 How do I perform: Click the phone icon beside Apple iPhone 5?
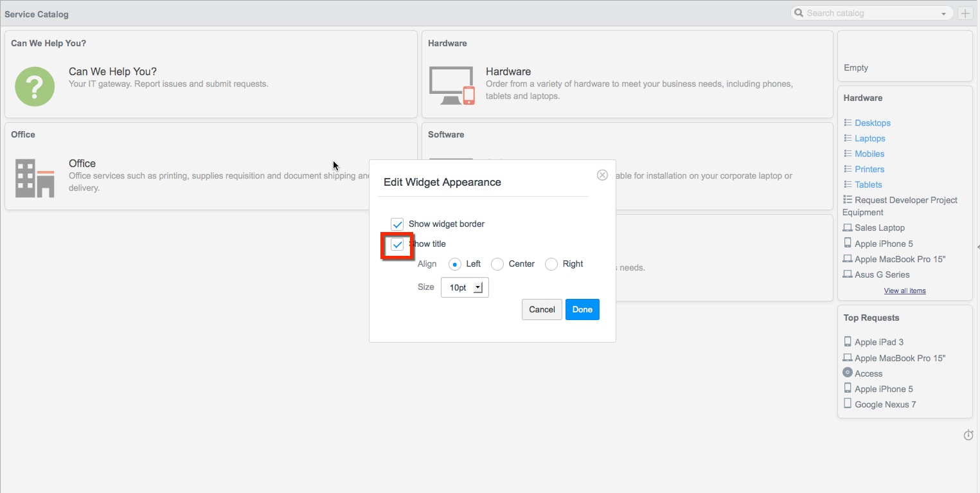click(x=848, y=243)
